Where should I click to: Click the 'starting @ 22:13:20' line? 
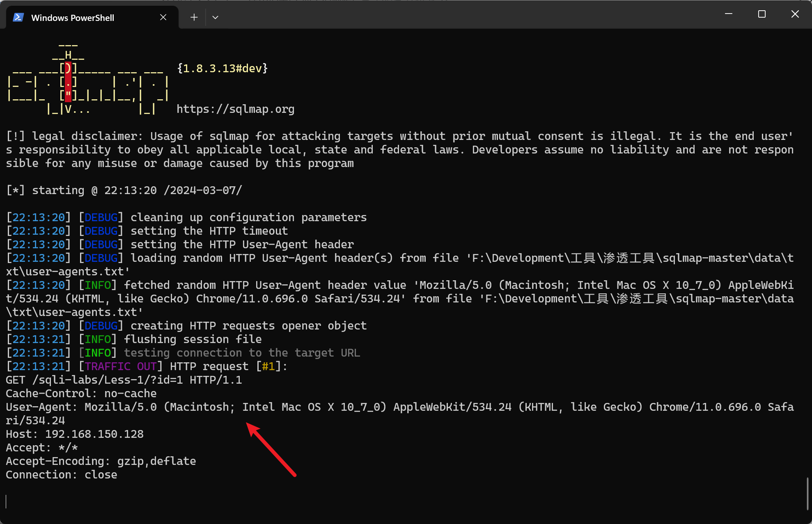[124, 190]
